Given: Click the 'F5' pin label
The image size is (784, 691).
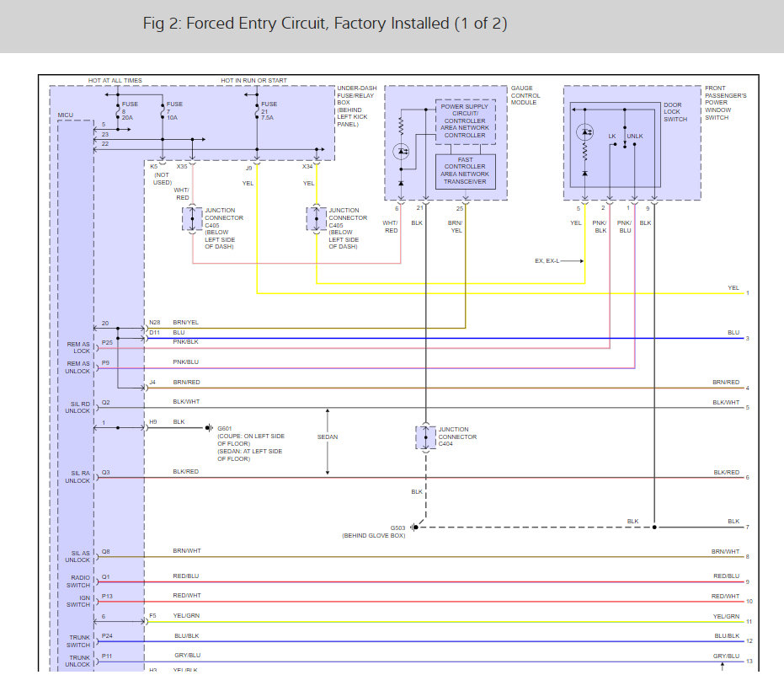Looking at the screenshot, I should click(x=152, y=615).
